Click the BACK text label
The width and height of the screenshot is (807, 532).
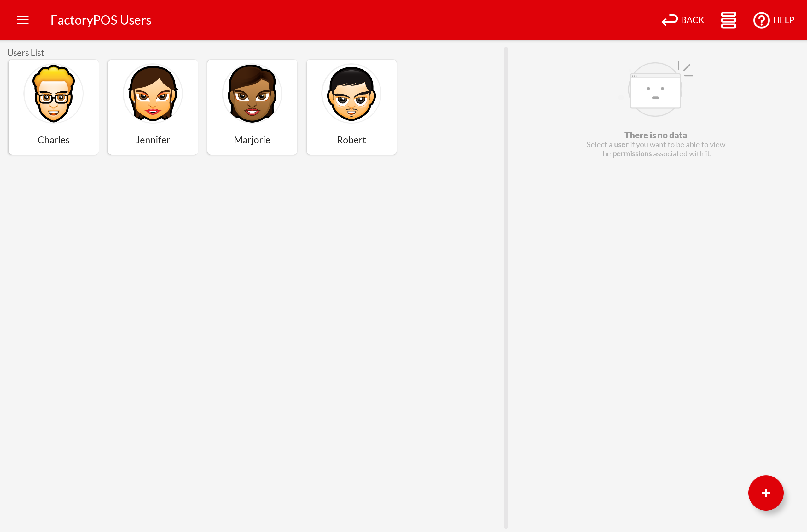pos(692,20)
